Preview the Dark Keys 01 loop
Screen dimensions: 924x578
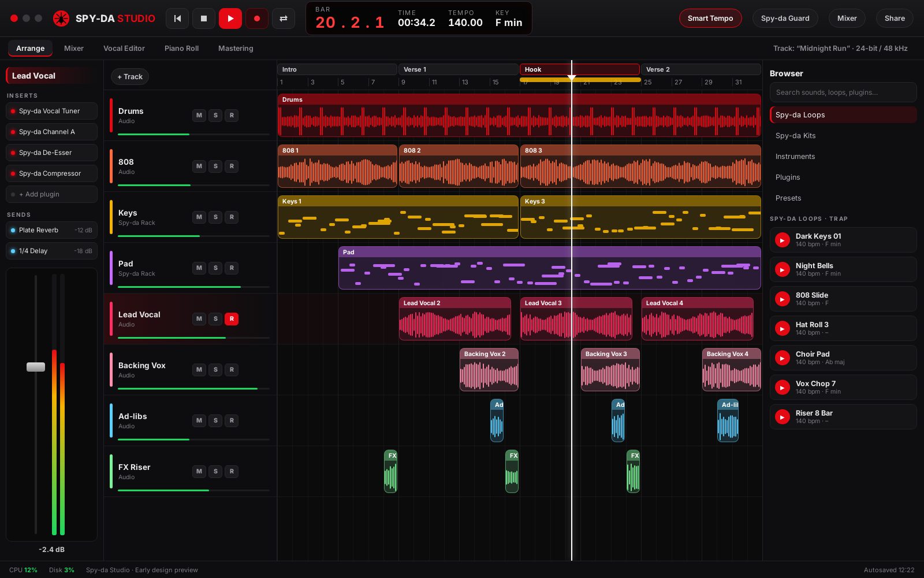point(783,240)
